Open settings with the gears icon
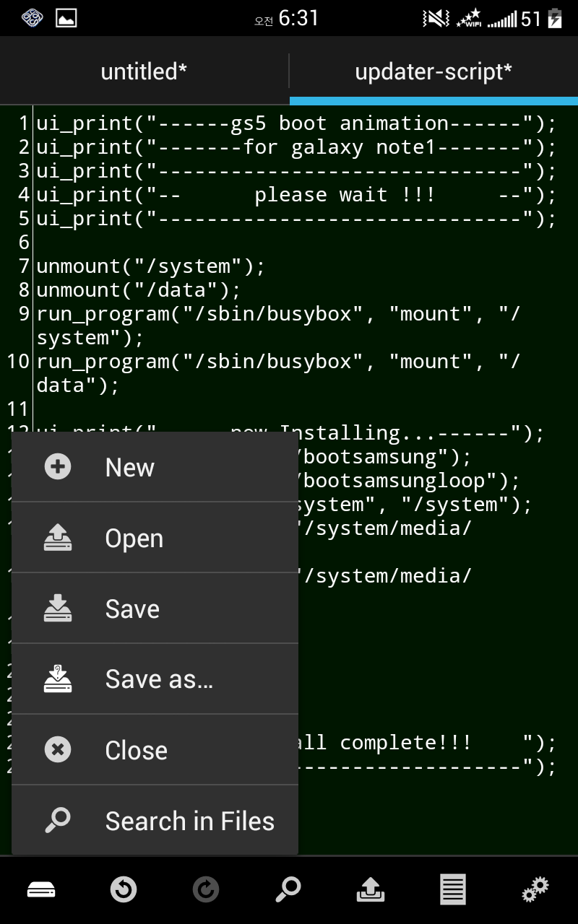Screen dimensions: 578x924 (535, 890)
